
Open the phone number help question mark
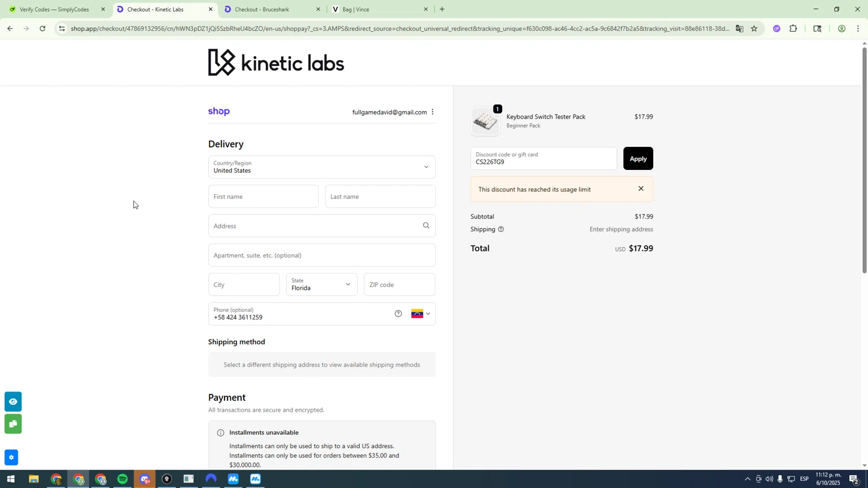coord(398,314)
